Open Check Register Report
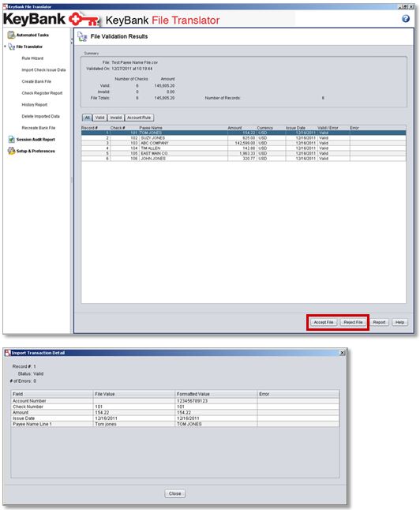 (x=42, y=93)
